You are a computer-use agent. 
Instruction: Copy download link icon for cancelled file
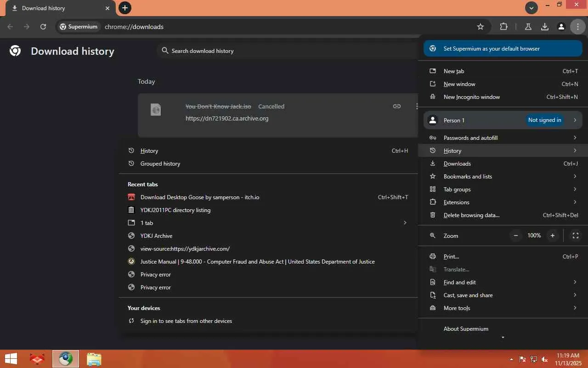[x=397, y=106]
